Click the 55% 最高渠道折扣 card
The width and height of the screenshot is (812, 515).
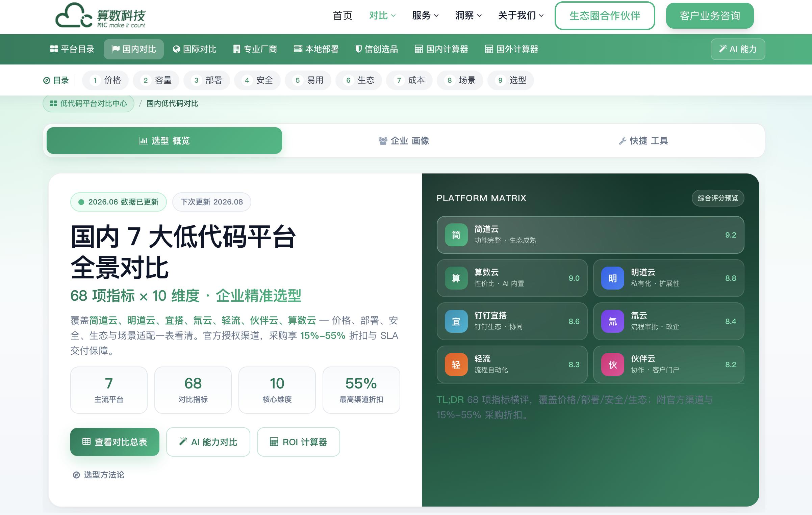361,390
